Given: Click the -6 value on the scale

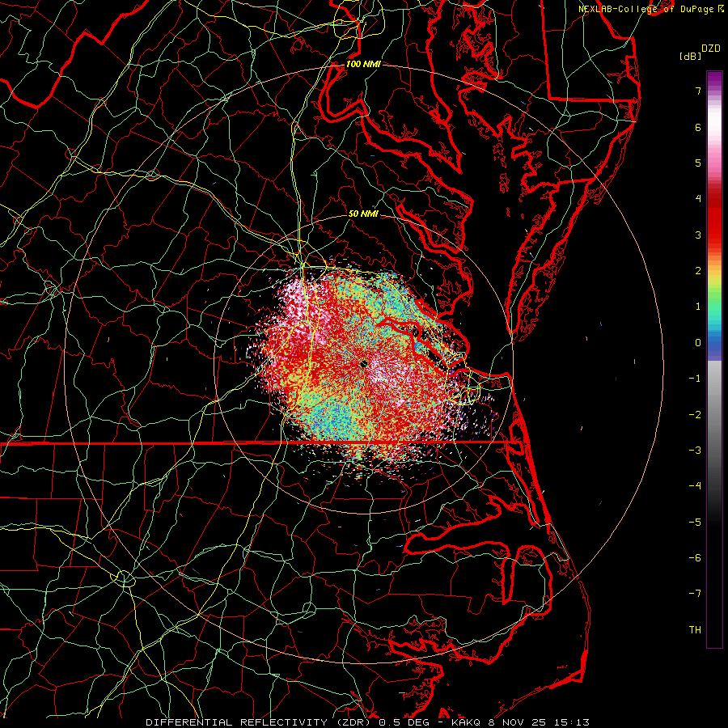Looking at the screenshot, I should (695, 558).
